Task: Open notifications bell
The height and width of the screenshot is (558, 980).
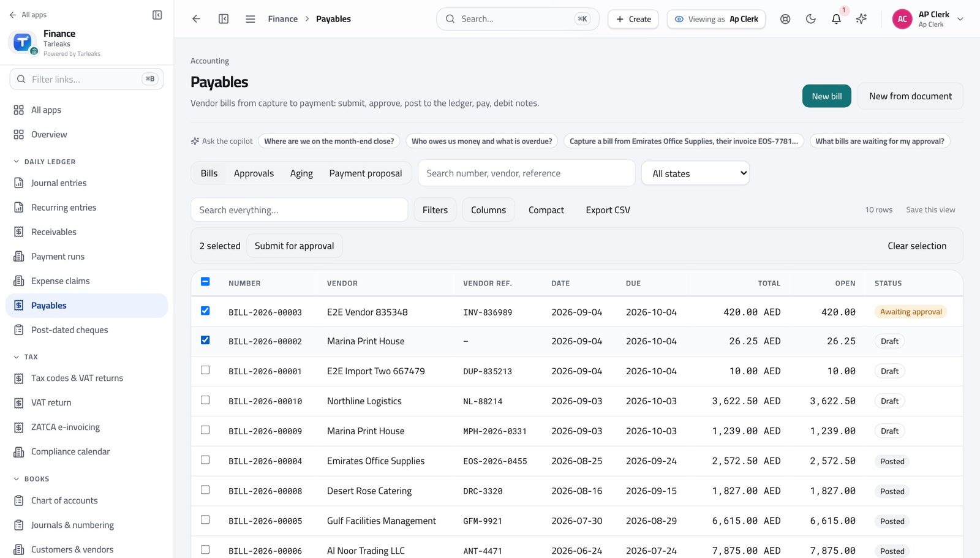Action: (836, 19)
